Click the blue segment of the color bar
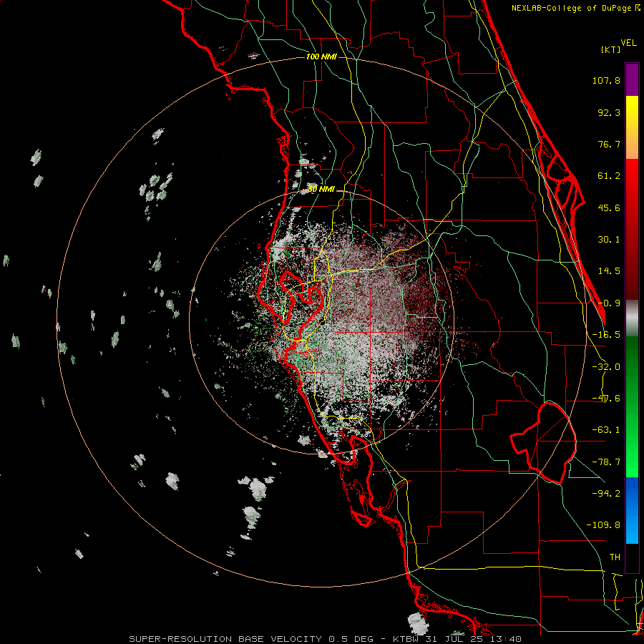 click(x=632, y=510)
